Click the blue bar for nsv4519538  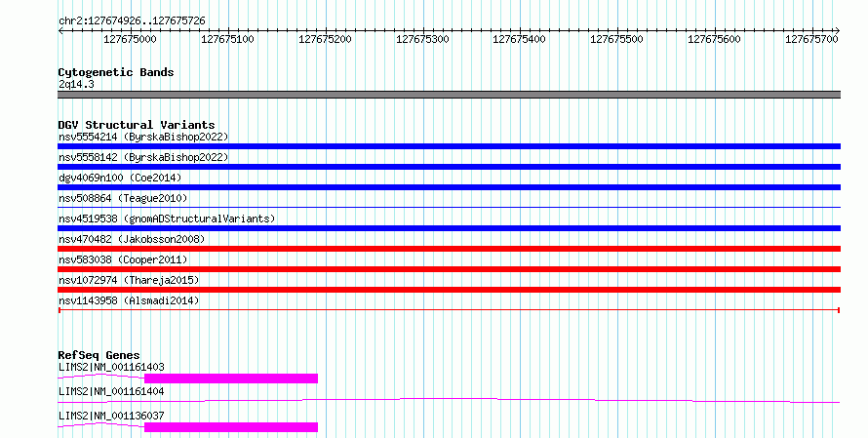tap(449, 228)
